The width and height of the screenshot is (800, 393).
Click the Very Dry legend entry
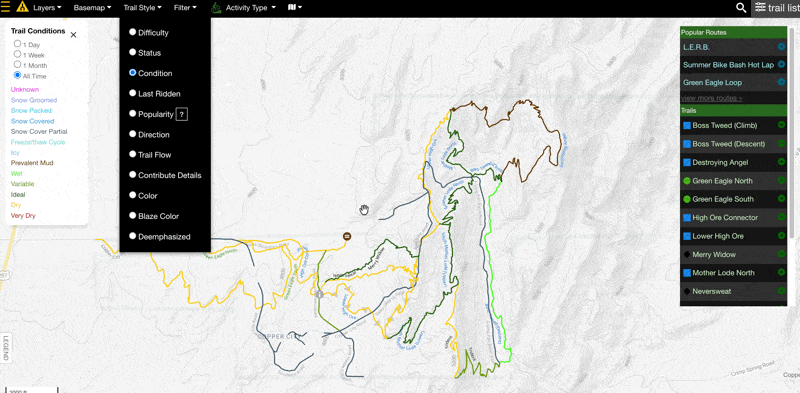point(23,215)
